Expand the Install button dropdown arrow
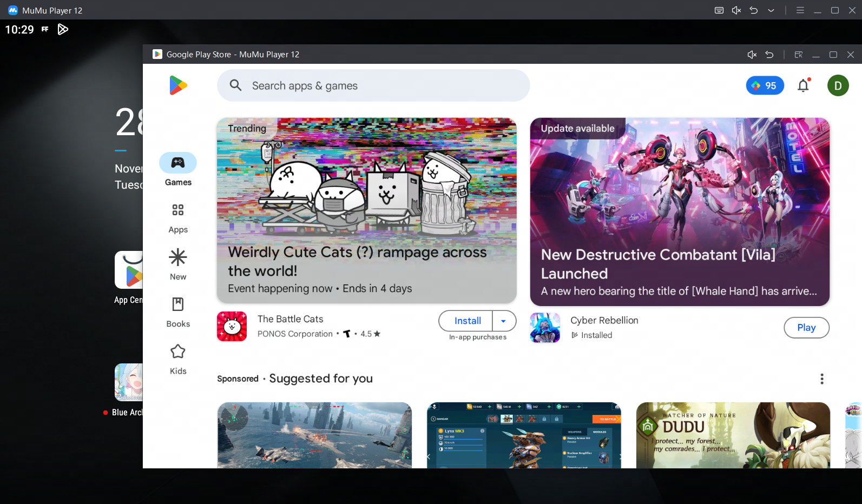The height and width of the screenshot is (504, 862). [x=504, y=321]
